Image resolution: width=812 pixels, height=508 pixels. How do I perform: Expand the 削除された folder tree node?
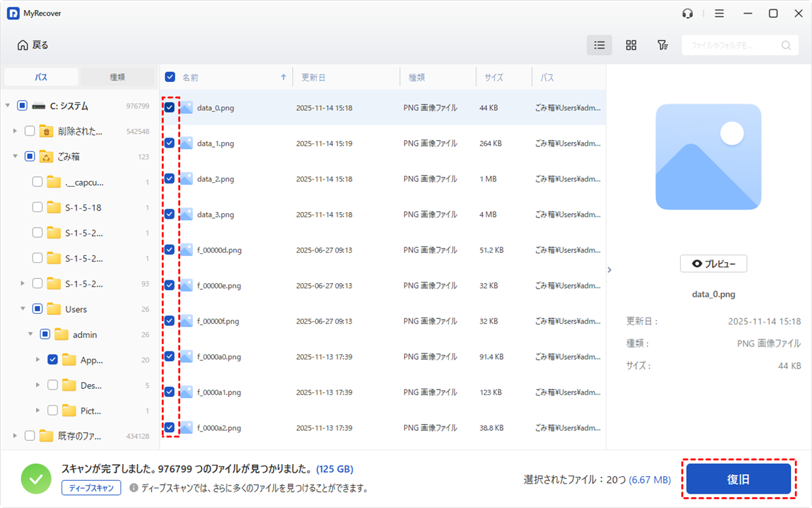[x=15, y=131]
